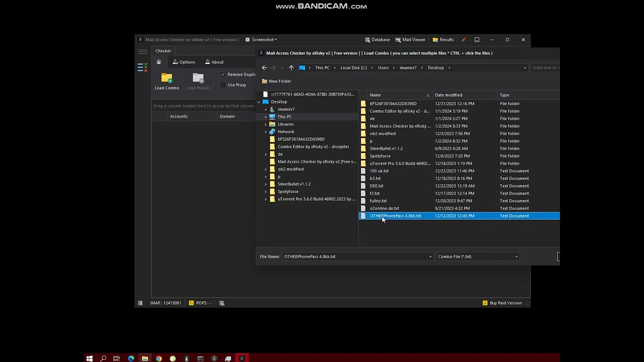Click Local Disk (C:) in breadcrumb path
Viewport: 644px width, 362px height.
pyautogui.click(x=354, y=68)
